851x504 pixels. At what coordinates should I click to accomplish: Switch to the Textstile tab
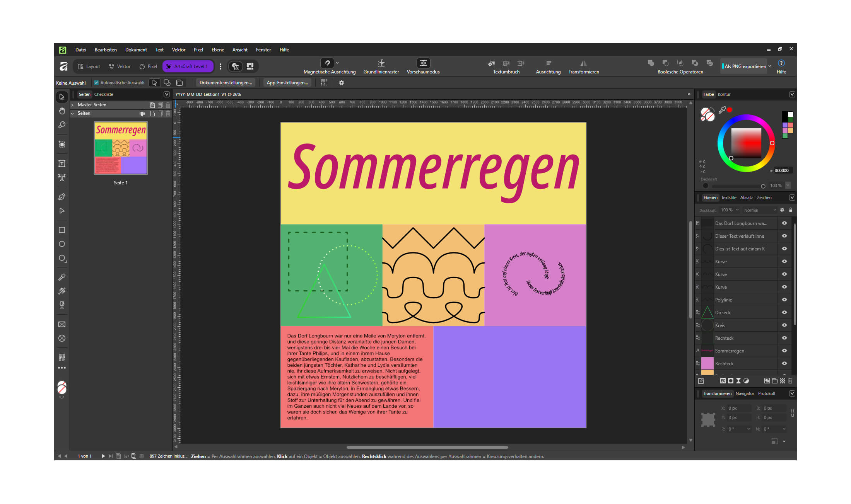pos(728,198)
